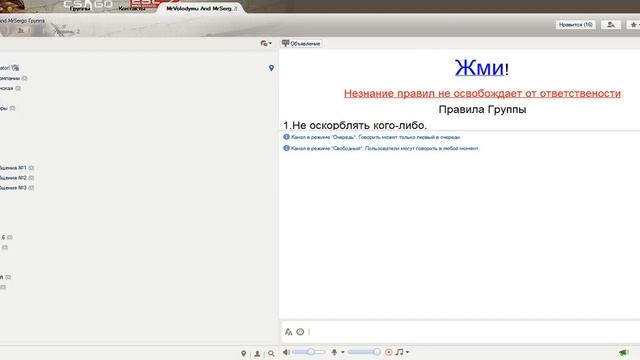Adjust the speaker volume slider
The height and width of the screenshot is (360, 640).
click(309, 352)
